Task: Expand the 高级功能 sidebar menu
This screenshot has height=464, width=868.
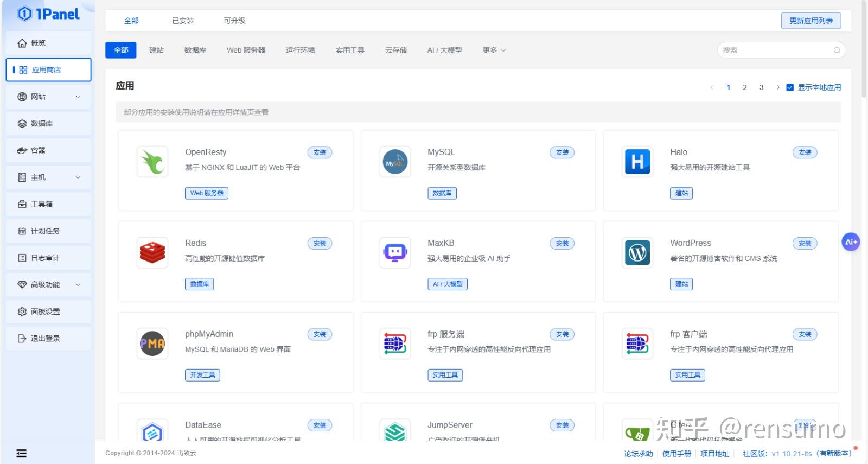Action: point(48,285)
